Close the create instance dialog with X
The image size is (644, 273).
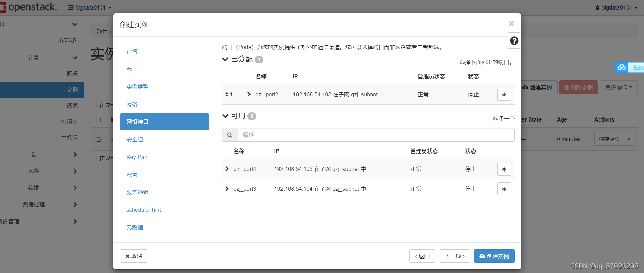(511, 23)
